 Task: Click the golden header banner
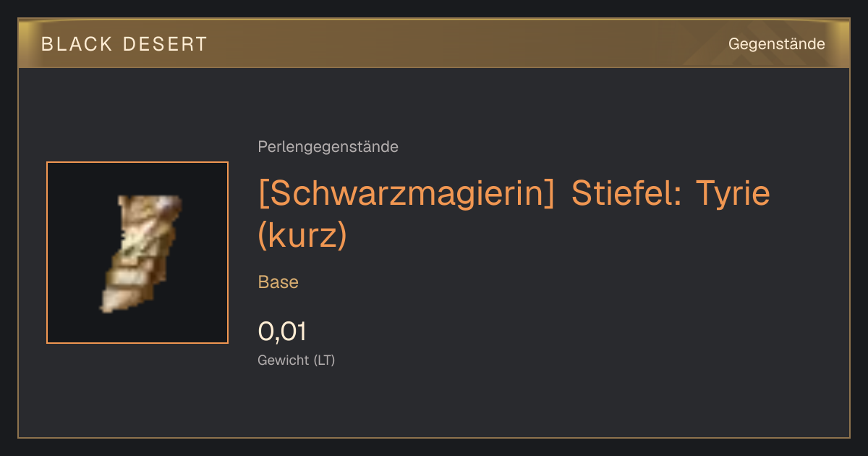pyautogui.click(x=434, y=43)
